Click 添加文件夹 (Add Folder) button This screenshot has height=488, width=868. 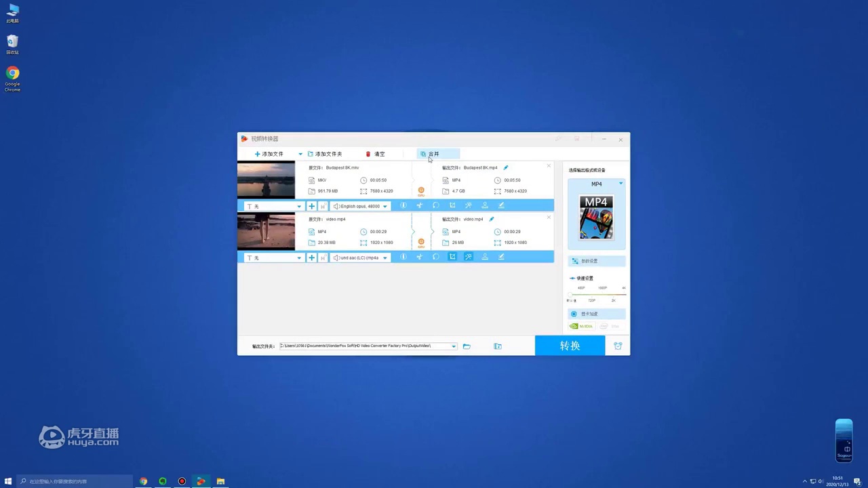(325, 154)
